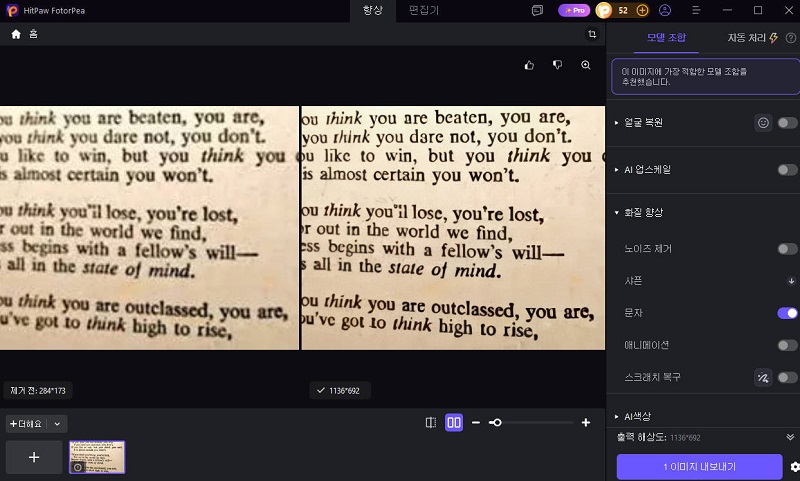Expand the AI색상 section
The image size is (800, 481).
[x=633, y=416]
